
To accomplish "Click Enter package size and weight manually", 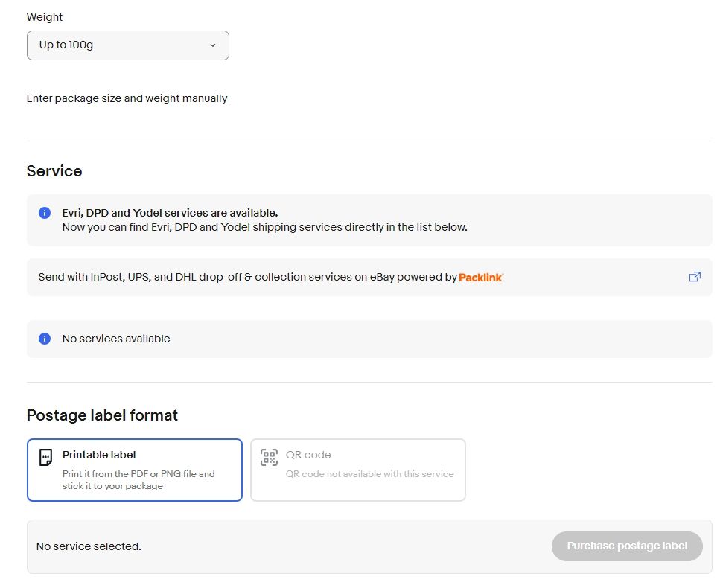I will tap(127, 98).
